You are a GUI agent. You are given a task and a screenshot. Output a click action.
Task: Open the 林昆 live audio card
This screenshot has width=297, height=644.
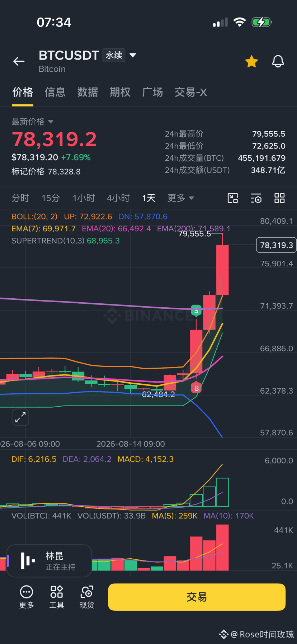click(49, 561)
